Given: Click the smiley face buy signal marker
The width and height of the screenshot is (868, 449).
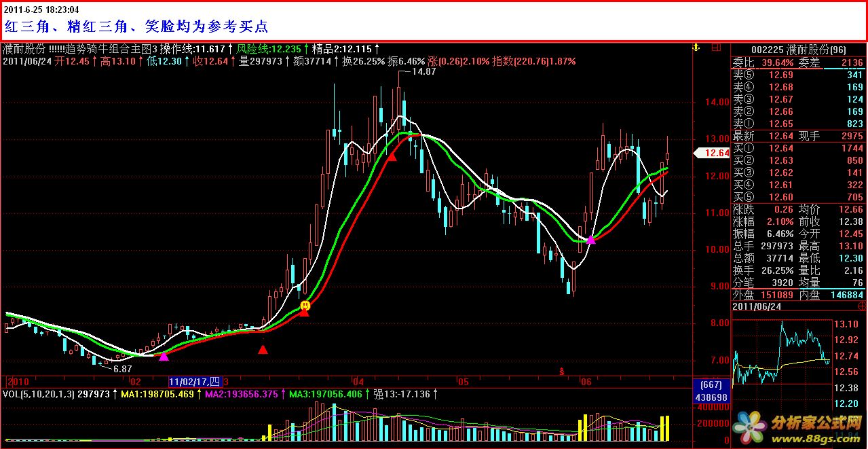Looking at the screenshot, I should [x=305, y=306].
